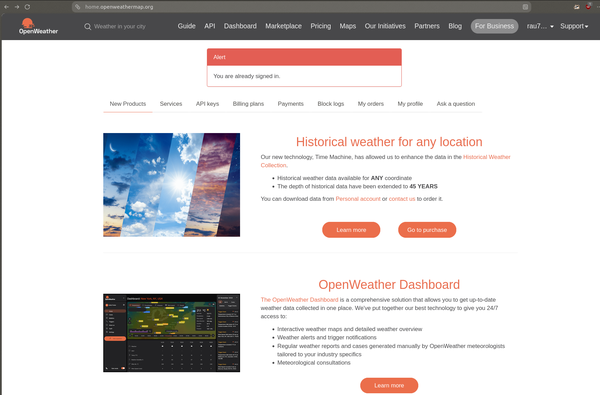
Task: Open Maps in the navigation bar
Action: click(x=348, y=26)
